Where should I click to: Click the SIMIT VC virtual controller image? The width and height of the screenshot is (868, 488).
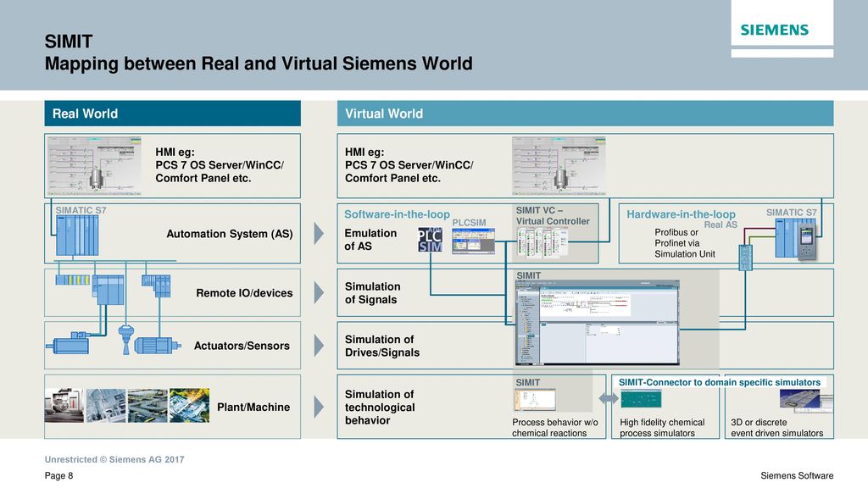[542, 243]
